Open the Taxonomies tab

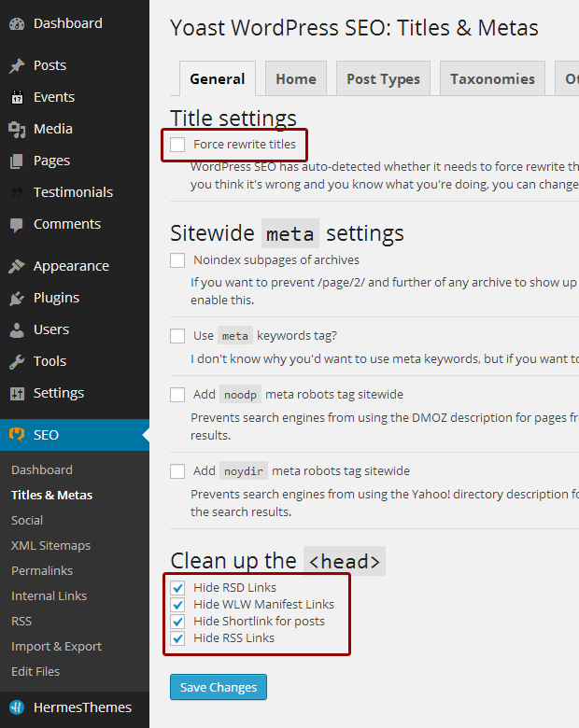point(492,78)
